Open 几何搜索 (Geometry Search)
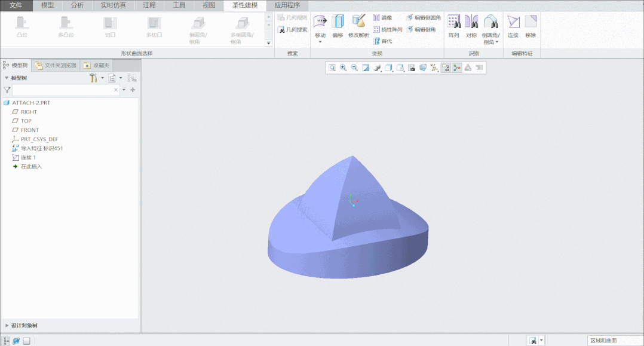The height and width of the screenshot is (346, 644). (x=293, y=30)
